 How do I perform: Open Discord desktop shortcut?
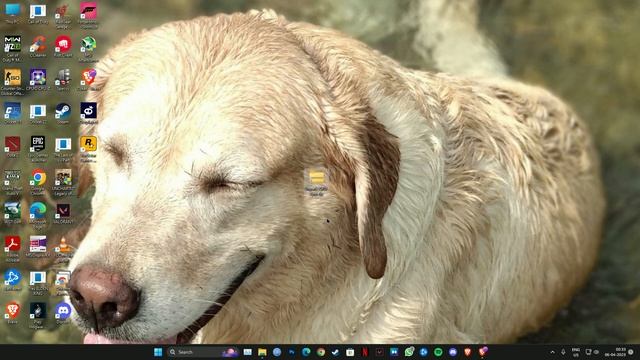click(x=63, y=313)
